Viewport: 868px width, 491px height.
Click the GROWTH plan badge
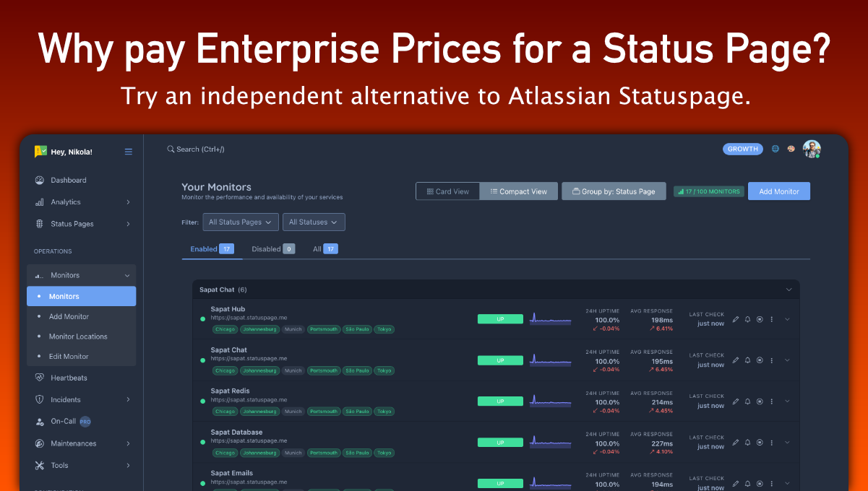click(x=742, y=149)
